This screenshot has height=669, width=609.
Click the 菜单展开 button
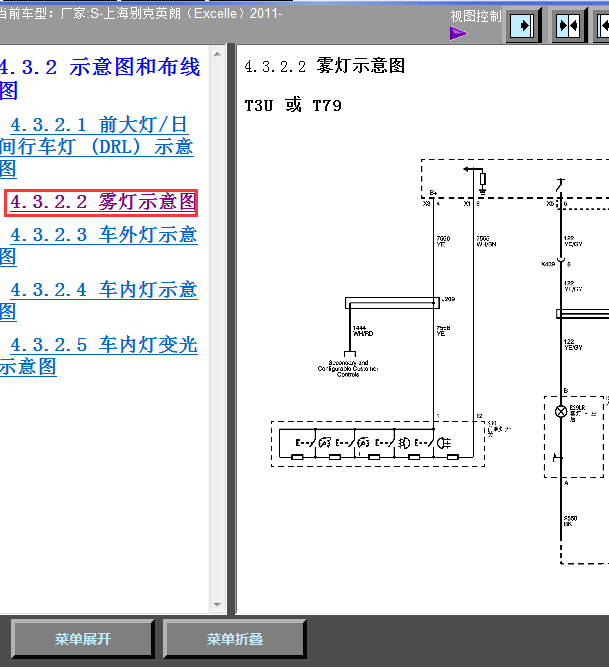tap(82, 639)
